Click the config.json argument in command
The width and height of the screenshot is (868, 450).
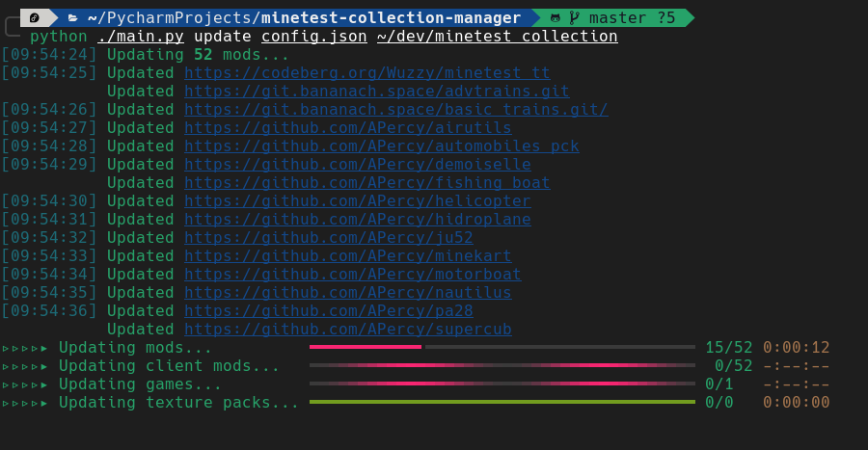(x=313, y=37)
